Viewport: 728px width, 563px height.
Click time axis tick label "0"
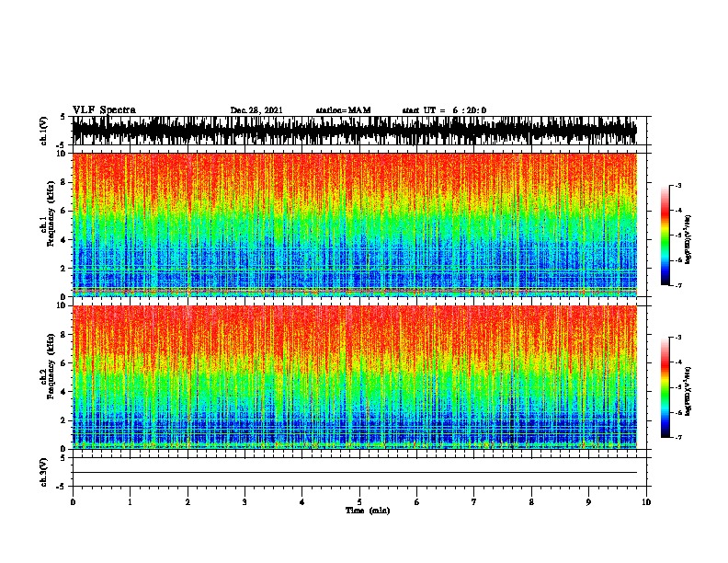coord(73,501)
